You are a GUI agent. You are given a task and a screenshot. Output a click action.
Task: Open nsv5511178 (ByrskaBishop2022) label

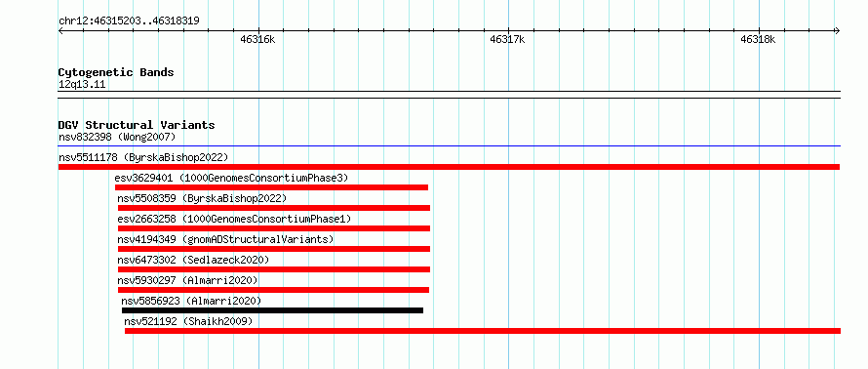pyautogui.click(x=143, y=157)
